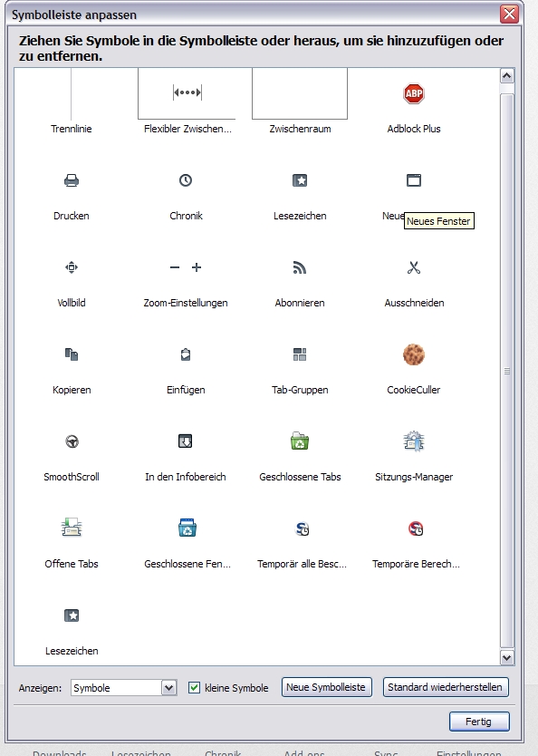Screen dimensions: 538x756
Task: Click the Neues Fenster window icon
Action: point(414,180)
